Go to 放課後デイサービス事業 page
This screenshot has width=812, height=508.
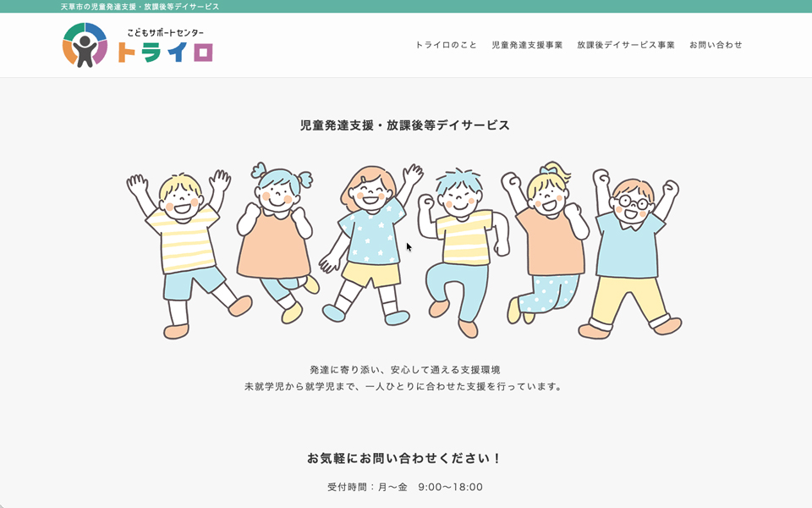pyautogui.click(x=626, y=45)
